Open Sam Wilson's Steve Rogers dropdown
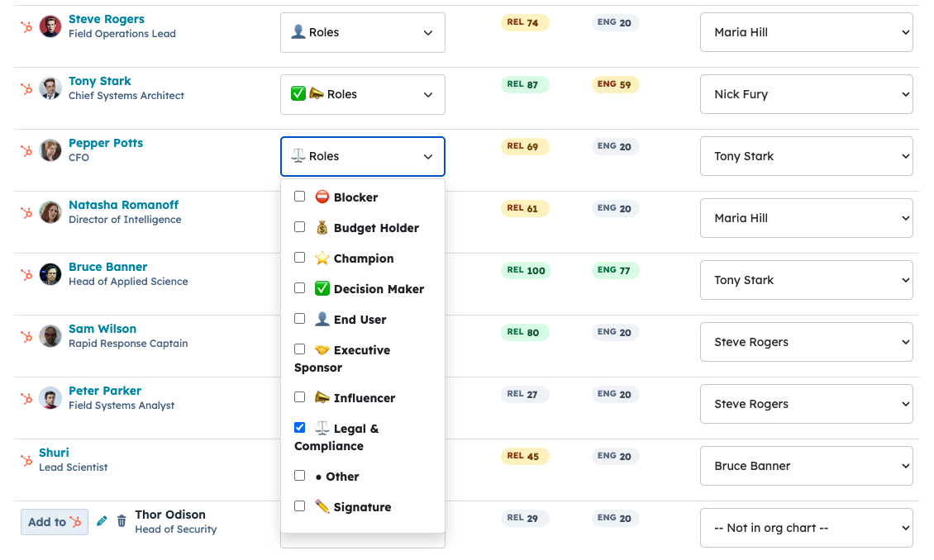This screenshot has width=934, height=560. 807,342
